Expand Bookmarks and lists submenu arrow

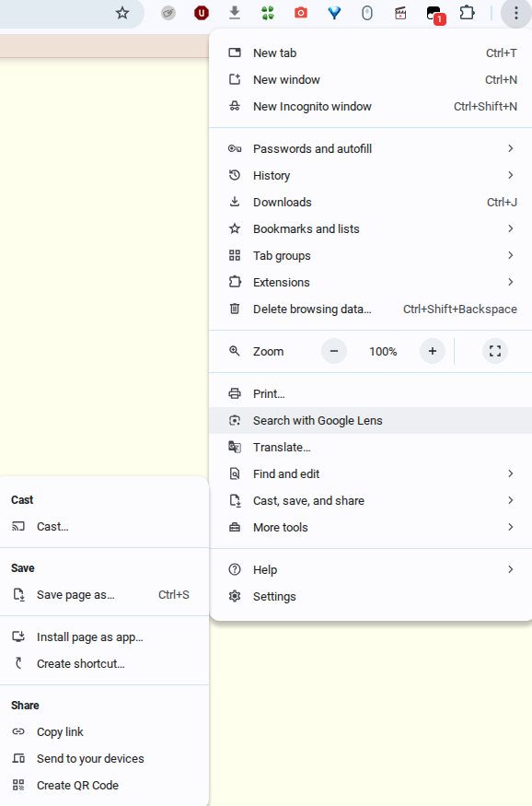(511, 228)
